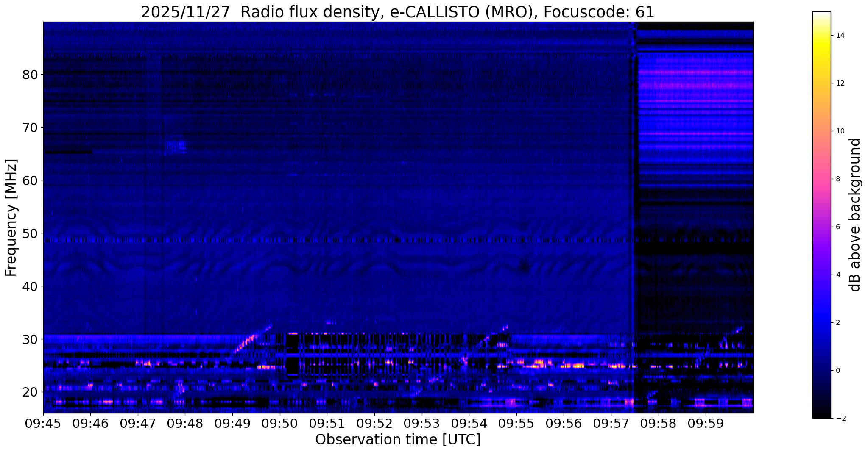Viewport: 868px width, 452px height.
Task: Click the 09:53 time tick label
Action: (421, 423)
